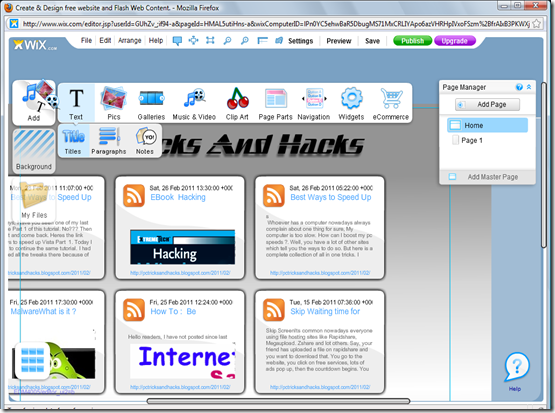Viewport: 555px width, 413px height.
Task: Open the File menu
Action: 86,40
